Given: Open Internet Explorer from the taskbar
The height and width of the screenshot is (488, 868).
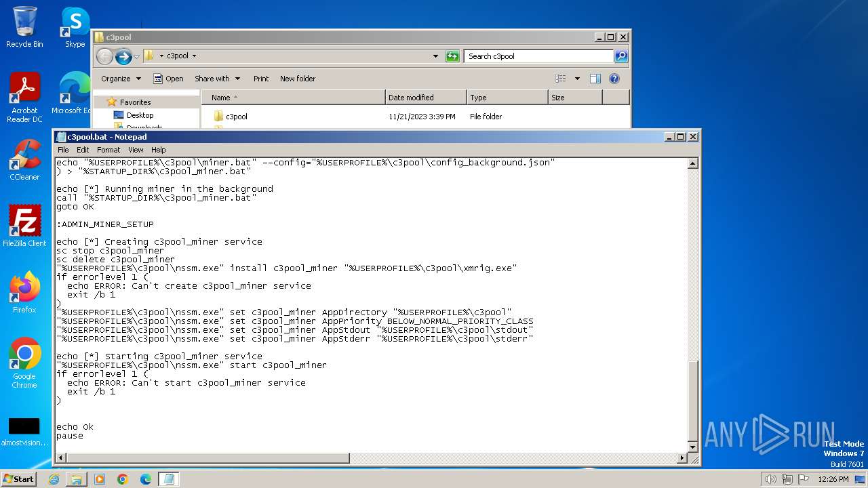Looking at the screenshot, I should [54, 479].
